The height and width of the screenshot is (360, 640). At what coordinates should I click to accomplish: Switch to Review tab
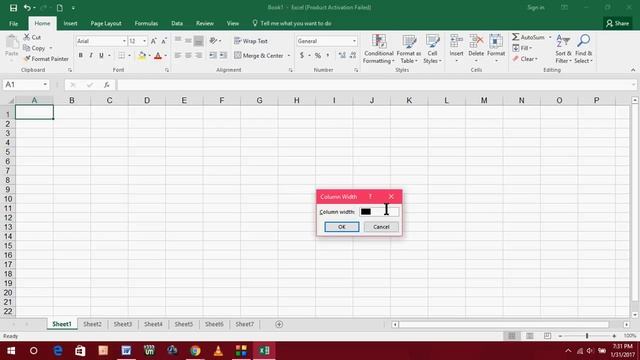point(204,23)
